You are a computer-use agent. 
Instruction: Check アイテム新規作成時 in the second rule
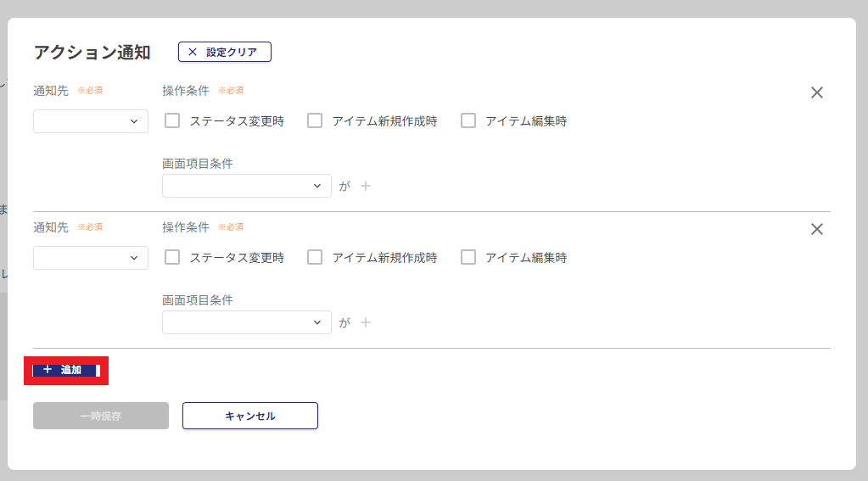[315, 257]
